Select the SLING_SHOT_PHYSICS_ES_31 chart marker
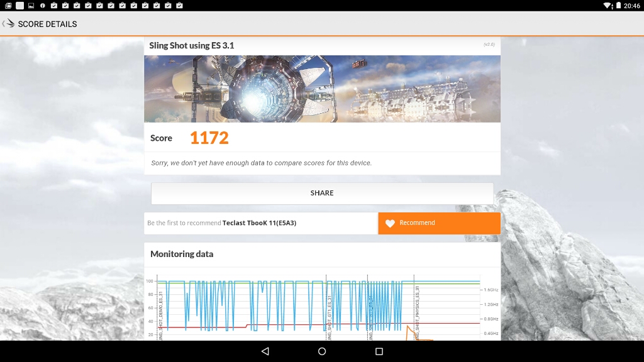The image size is (644, 362). coord(417,313)
